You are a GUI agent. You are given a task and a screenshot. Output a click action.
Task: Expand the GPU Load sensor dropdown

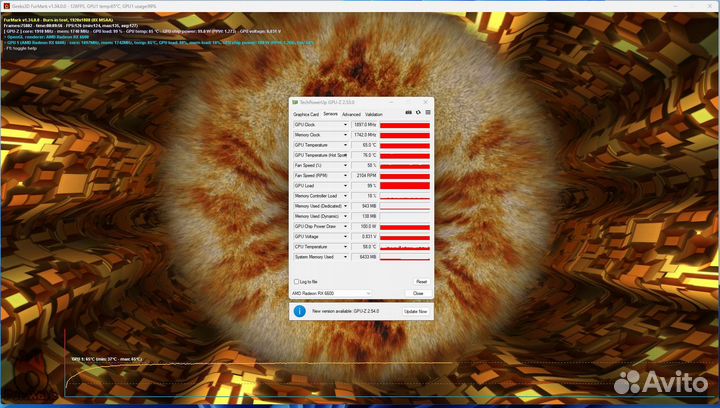point(345,186)
